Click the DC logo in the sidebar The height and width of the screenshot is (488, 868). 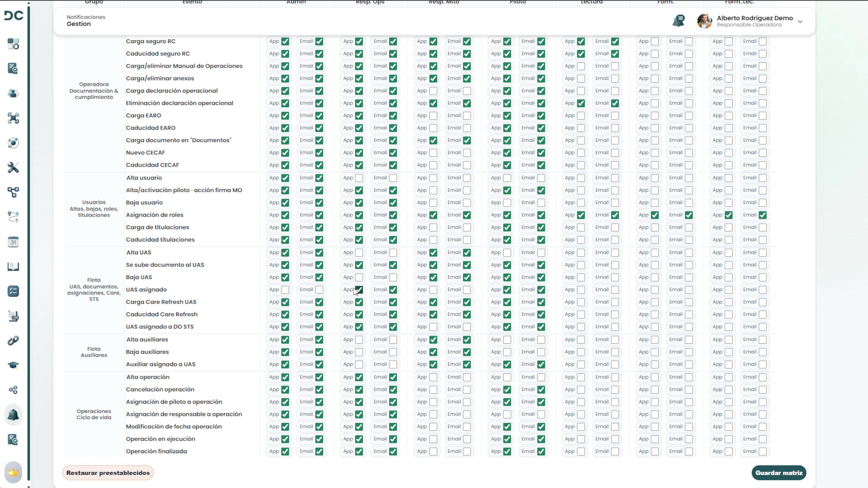[x=14, y=16]
